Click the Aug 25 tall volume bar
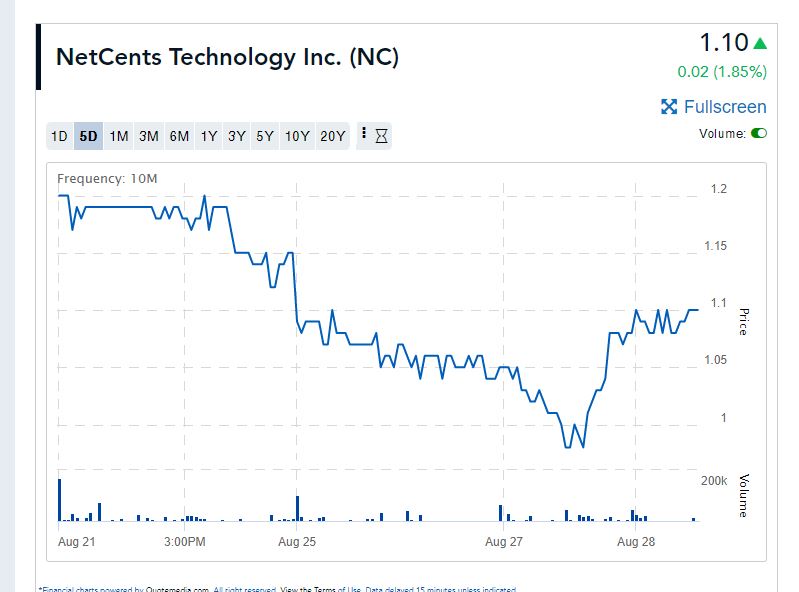799x592 pixels. 297,508
